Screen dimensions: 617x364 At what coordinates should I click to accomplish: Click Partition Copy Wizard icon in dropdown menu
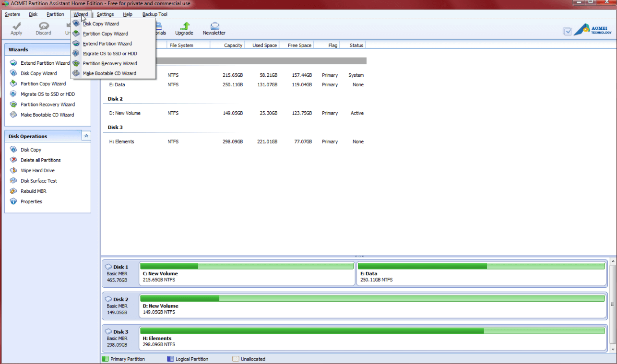(76, 34)
